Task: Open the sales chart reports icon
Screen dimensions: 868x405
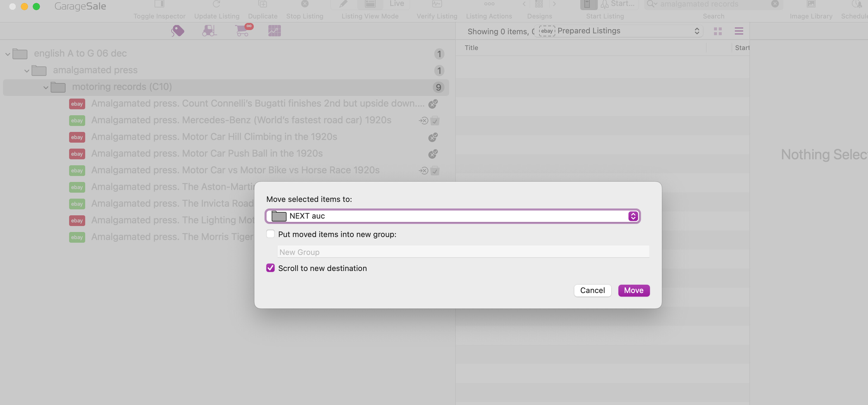Action: tap(274, 31)
